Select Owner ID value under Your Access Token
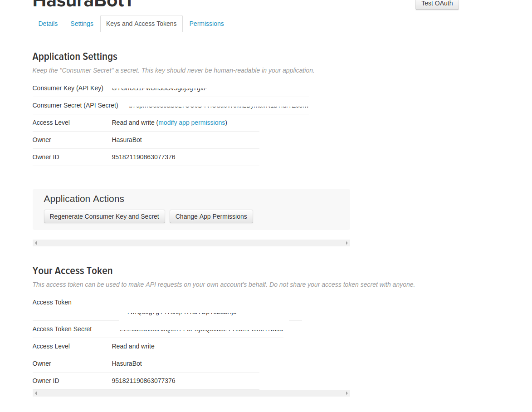The height and width of the screenshot is (412, 532). [143, 381]
